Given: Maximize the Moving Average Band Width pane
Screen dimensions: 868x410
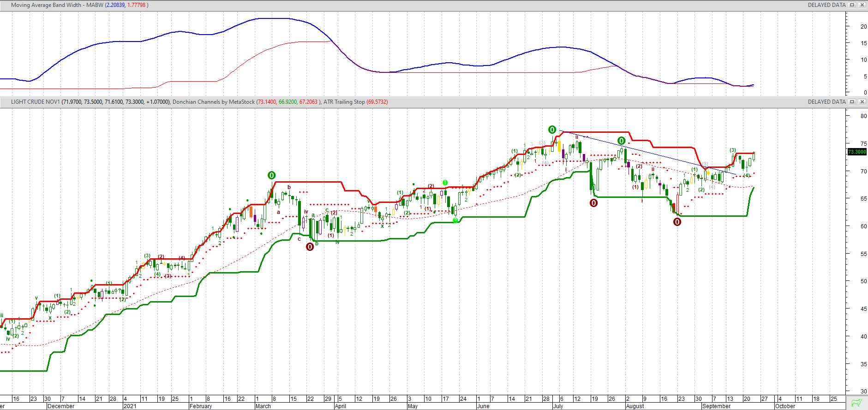Looking at the screenshot, I should tap(852, 5).
